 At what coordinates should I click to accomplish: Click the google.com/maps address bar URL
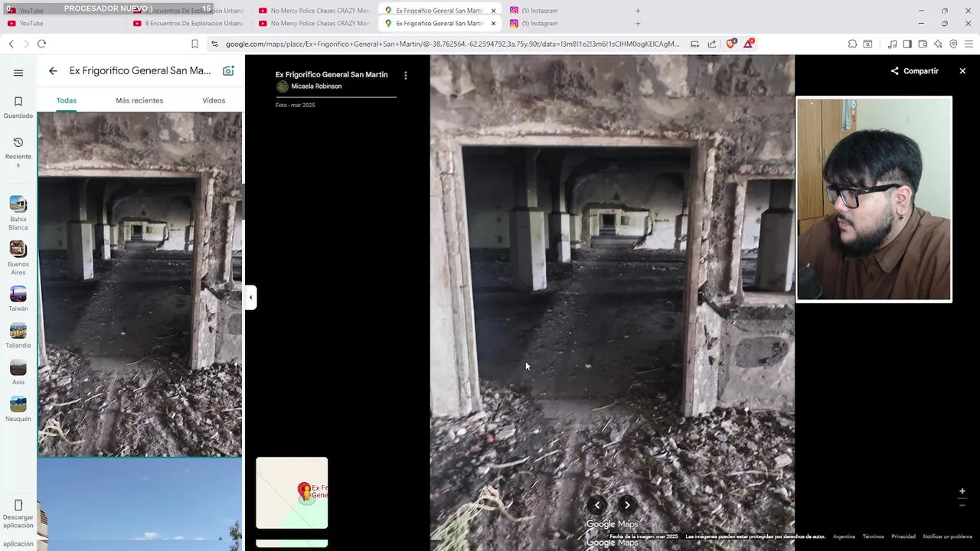coord(452,44)
